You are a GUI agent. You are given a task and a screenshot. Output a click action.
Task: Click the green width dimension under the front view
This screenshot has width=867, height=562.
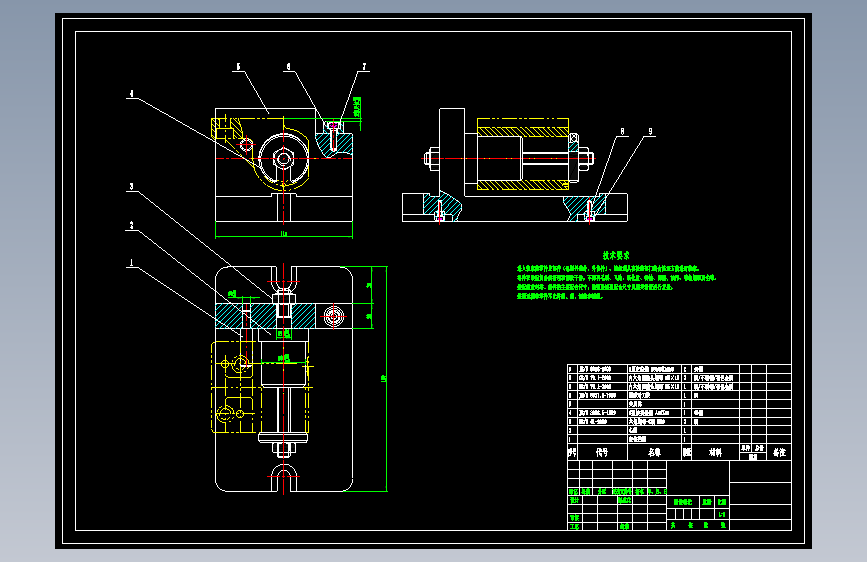coord(284,235)
